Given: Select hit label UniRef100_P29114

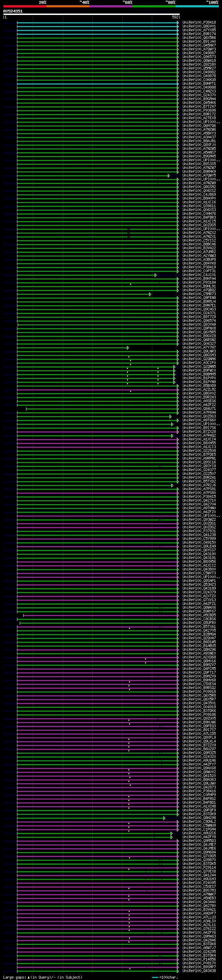Looking at the screenshot, I should point(199,867).
